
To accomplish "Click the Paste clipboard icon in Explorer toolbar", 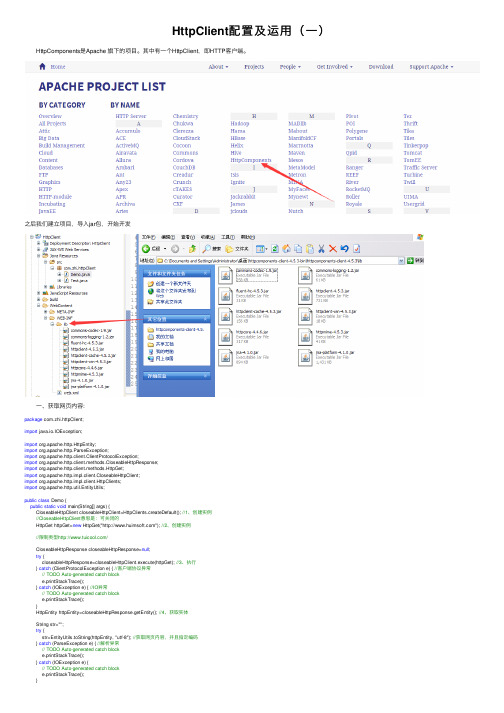I will [x=310, y=249].
